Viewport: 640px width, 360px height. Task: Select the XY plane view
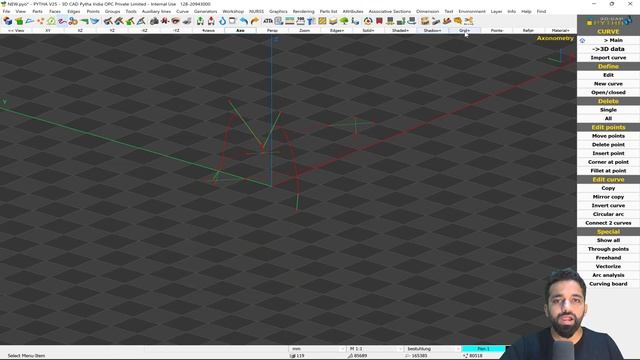(48, 31)
